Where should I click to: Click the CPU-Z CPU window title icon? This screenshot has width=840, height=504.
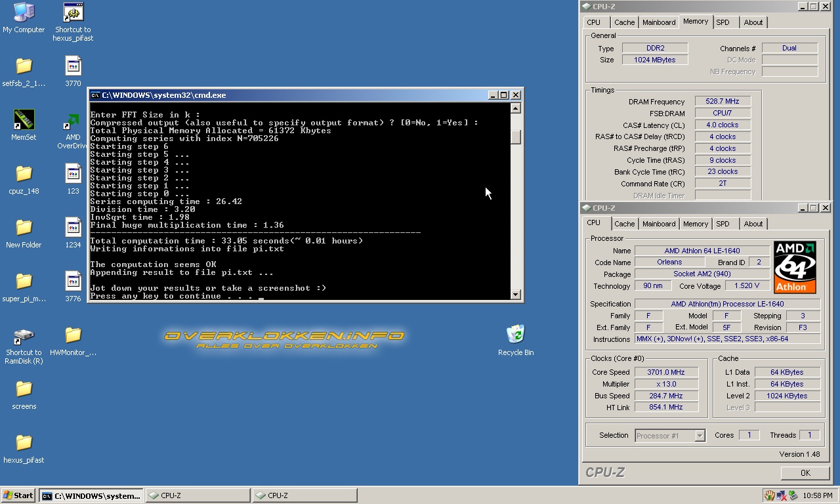point(586,208)
